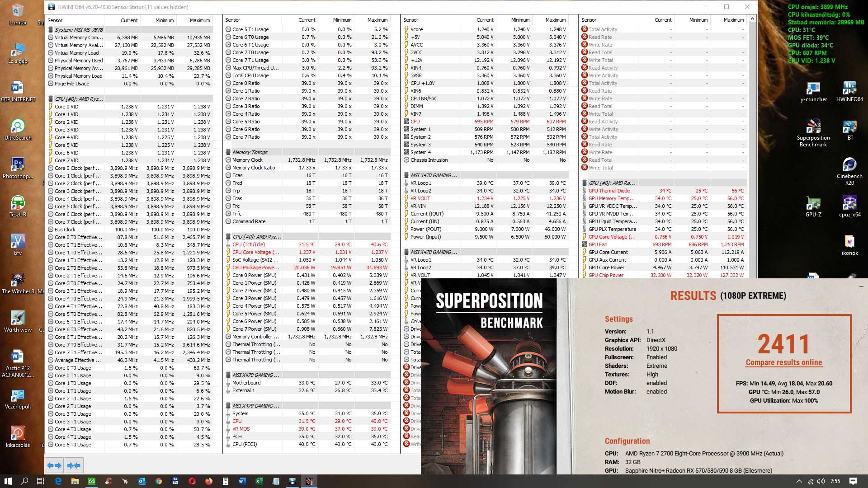Image resolution: width=868 pixels, height=488 pixels.
Task: Select the HWiNFO64 desktop shortcut
Action: coord(849,92)
